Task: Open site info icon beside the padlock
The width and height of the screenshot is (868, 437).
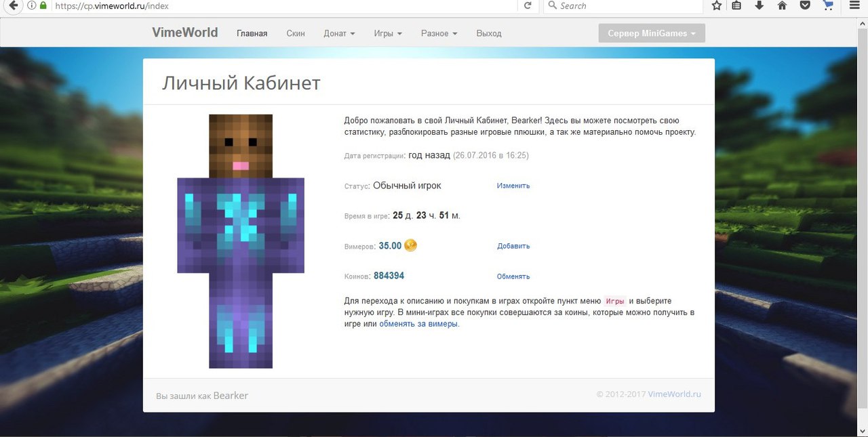Action: pos(32,5)
